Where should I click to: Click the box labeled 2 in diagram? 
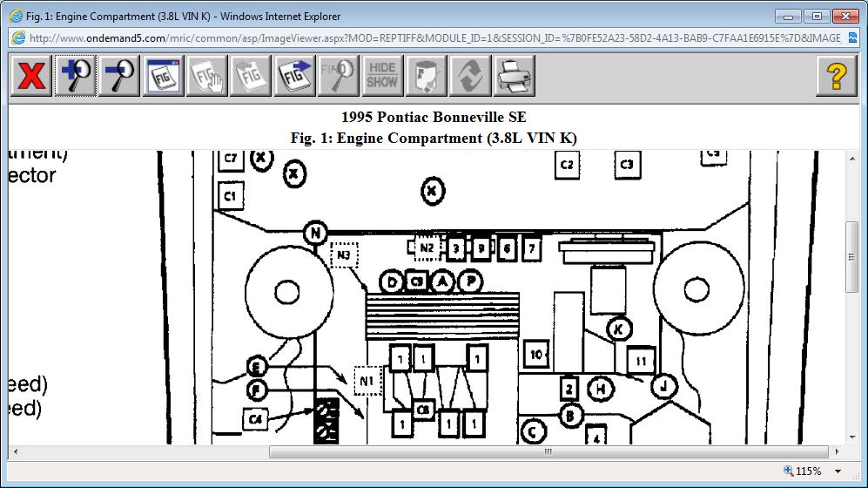point(569,389)
